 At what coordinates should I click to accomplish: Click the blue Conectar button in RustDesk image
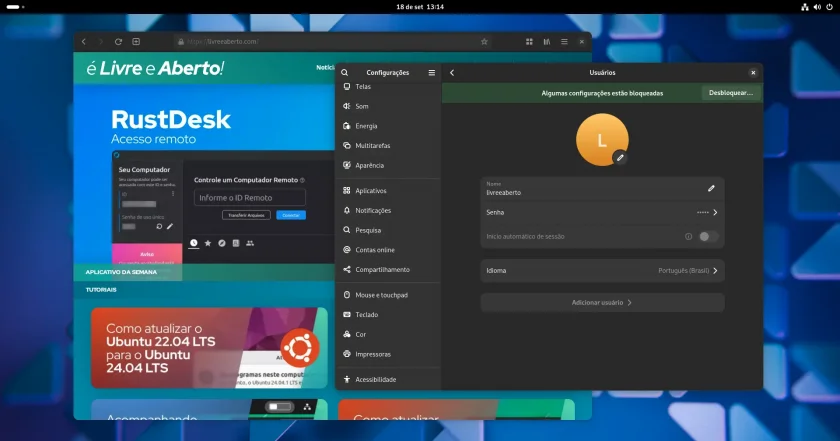tap(291, 215)
